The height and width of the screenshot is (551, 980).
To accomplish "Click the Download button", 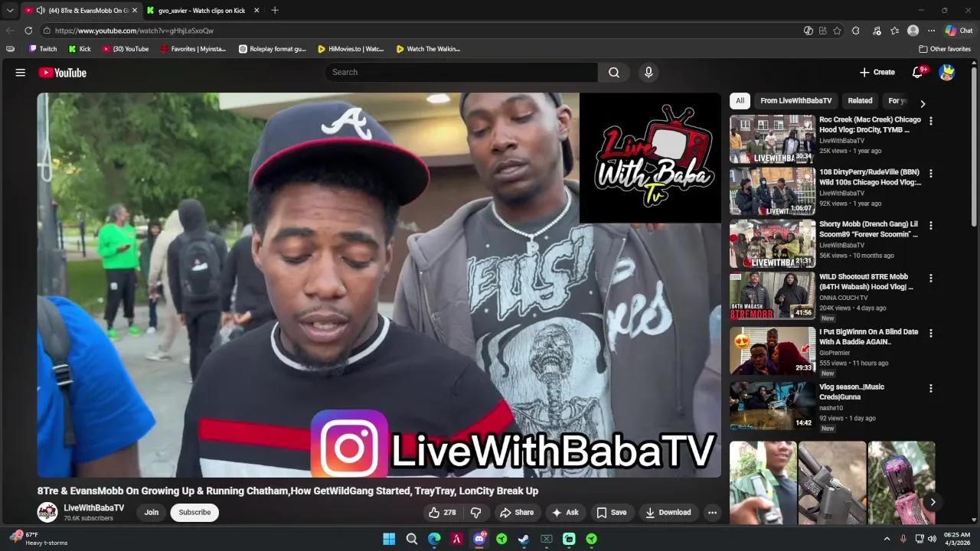I will (x=668, y=513).
